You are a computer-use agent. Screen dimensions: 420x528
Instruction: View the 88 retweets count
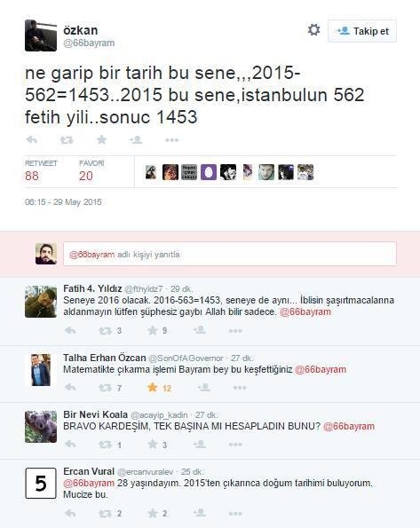[32, 176]
